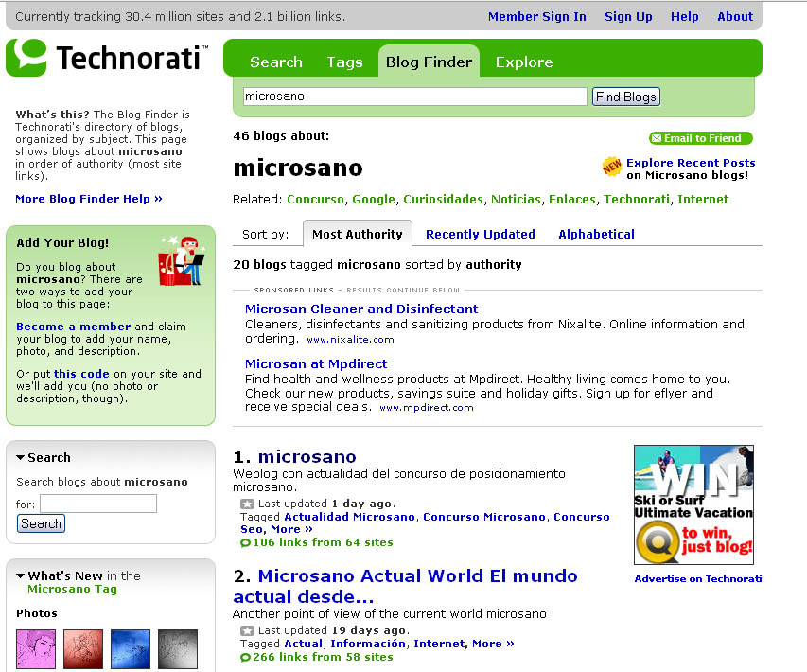Open related tag Technorati
This screenshot has width=807, height=672.
637,200
